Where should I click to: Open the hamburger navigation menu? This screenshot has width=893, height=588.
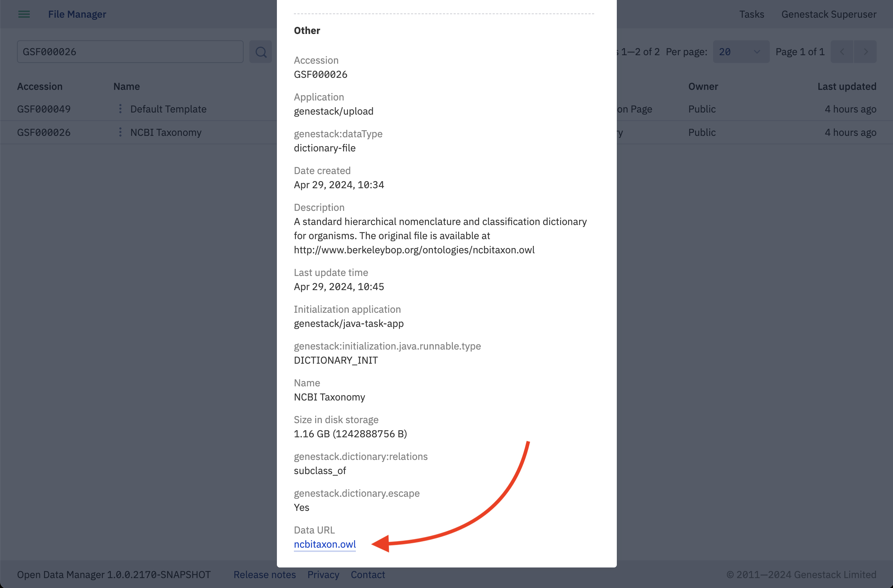tap(24, 14)
